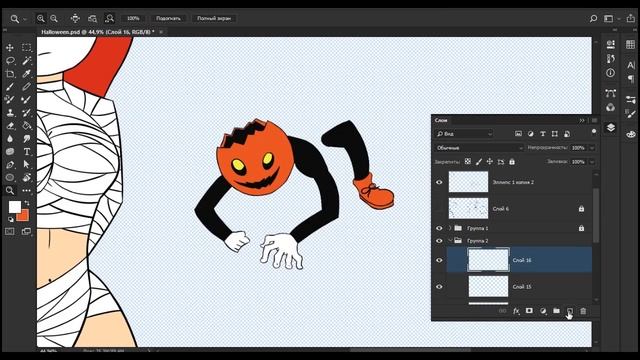640x360 pixels.
Task: Hide the Группа 2 group
Action: point(439,241)
